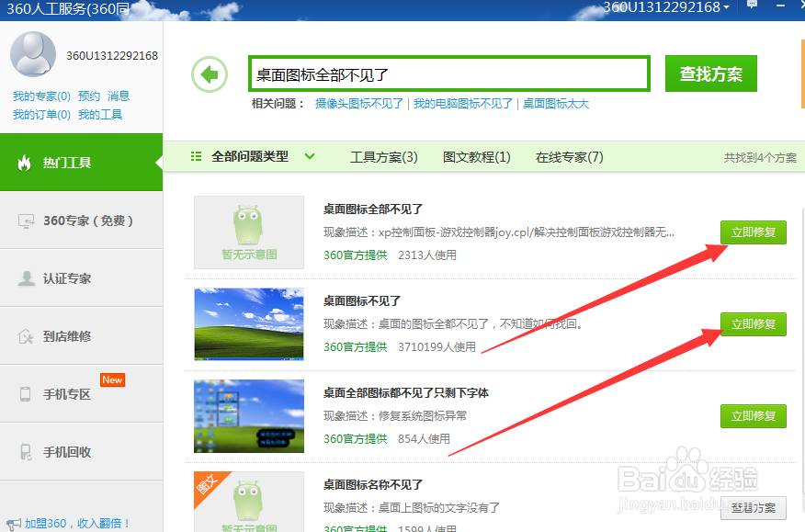Open the 消息 link
This screenshot has height=532, width=805.
(x=119, y=96)
